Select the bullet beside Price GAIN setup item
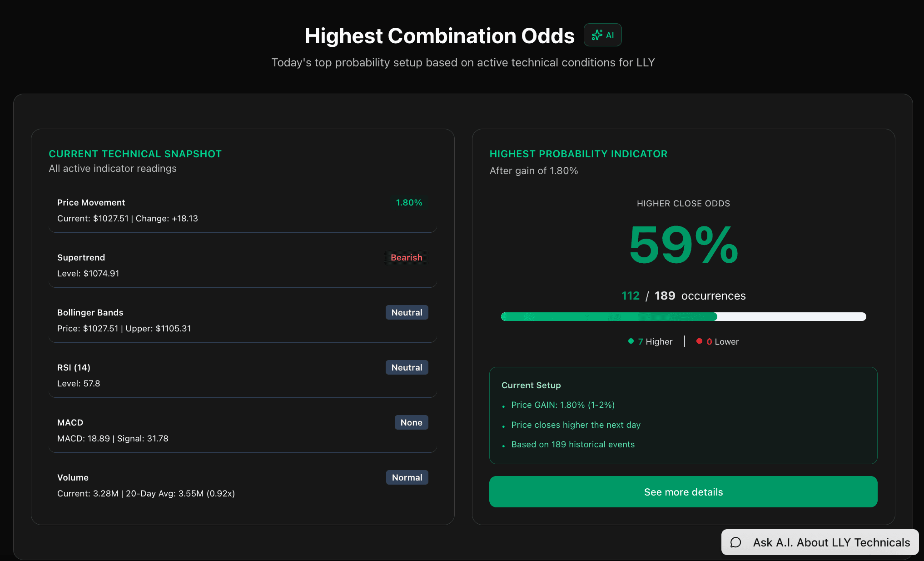The height and width of the screenshot is (561, 924). click(x=503, y=406)
